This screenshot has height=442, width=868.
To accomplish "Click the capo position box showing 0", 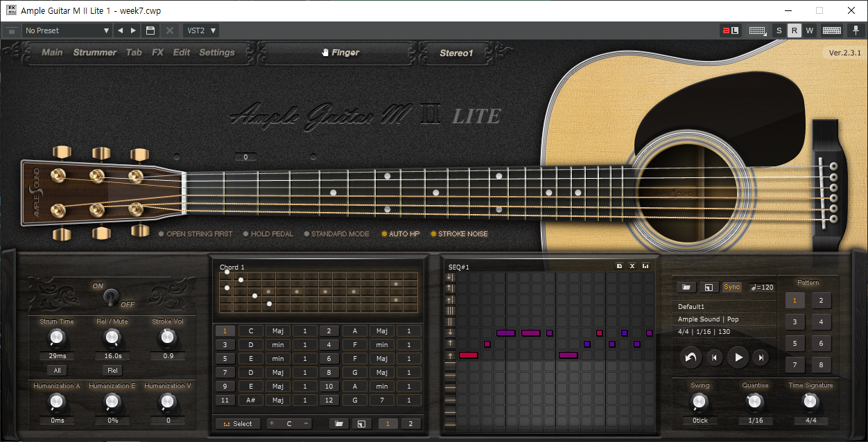I will tap(245, 157).
